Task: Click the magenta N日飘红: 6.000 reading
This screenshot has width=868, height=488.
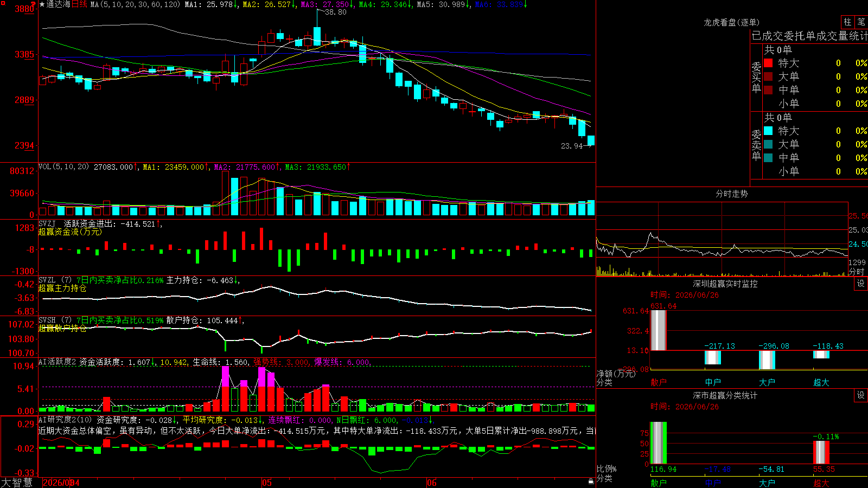Action: pos(367,420)
